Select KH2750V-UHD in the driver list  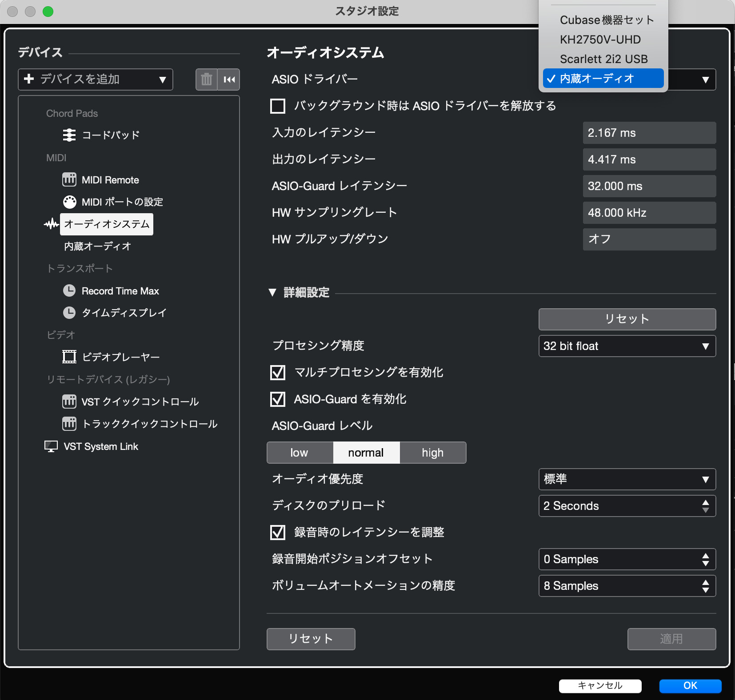tap(600, 40)
